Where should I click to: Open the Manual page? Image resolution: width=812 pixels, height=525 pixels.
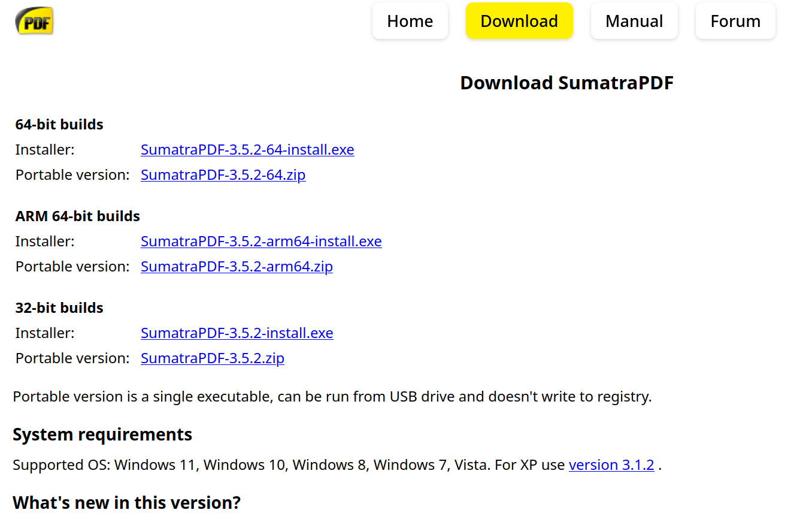click(634, 21)
